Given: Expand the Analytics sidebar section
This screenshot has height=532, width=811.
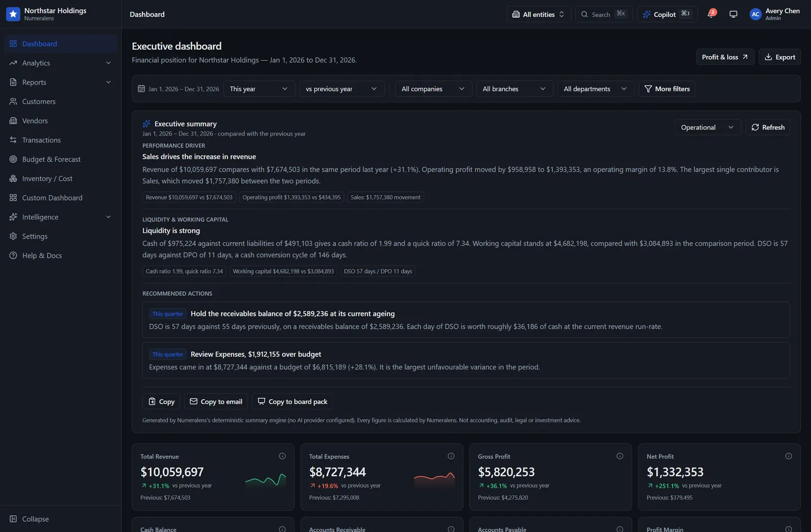Looking at the screenshot, I should tap(60, 63).
